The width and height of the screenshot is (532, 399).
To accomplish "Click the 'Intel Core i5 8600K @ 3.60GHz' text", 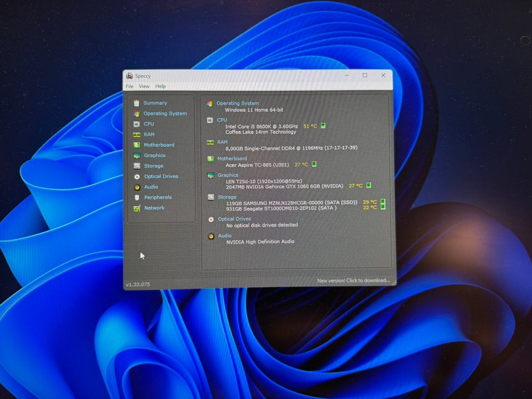I will coord(262,126).
